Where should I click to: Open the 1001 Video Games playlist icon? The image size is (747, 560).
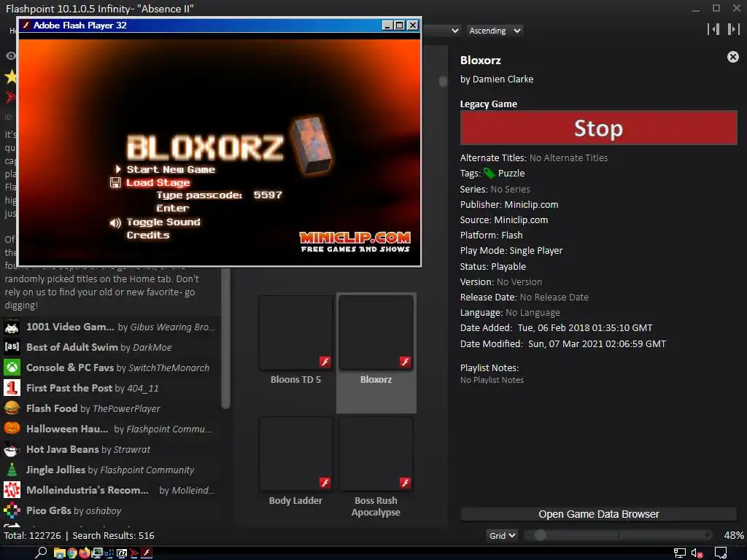[12, 327]
